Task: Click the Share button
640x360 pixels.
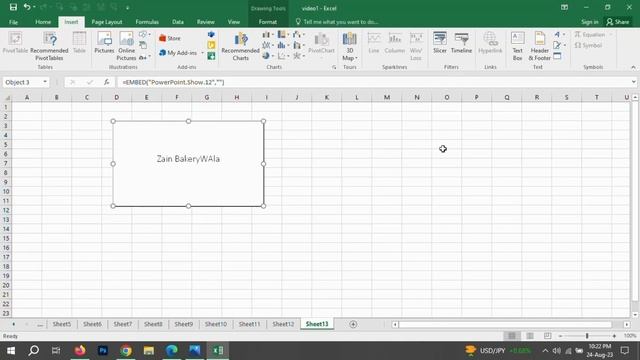Action: 618,22
